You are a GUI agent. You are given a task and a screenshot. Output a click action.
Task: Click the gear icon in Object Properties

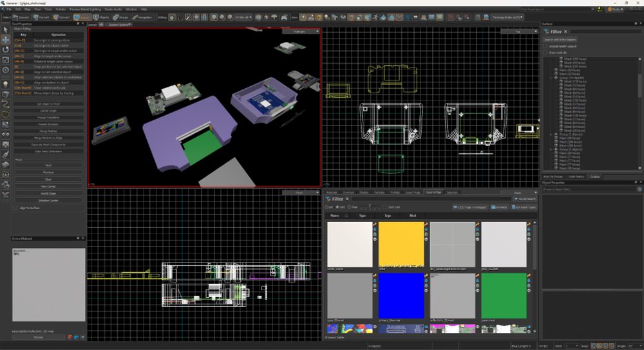click(x=639, y=189)
